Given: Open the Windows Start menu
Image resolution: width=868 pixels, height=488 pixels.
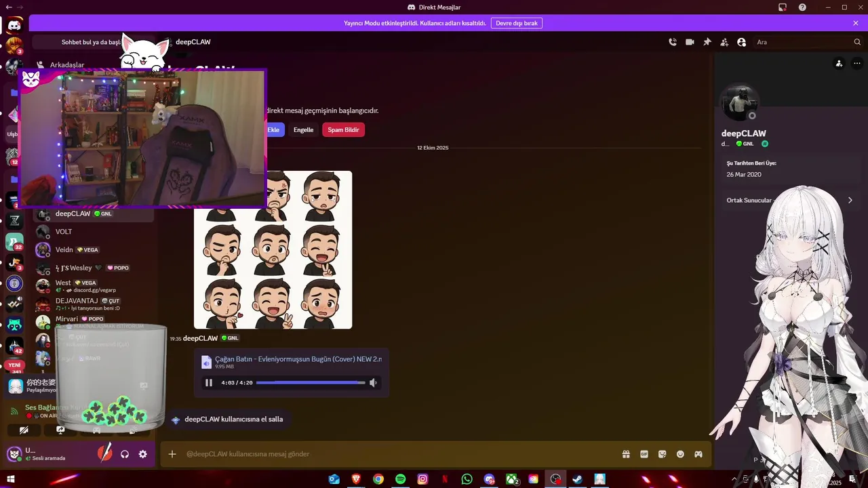Looking at the screenshot, I should pos(10,479).
